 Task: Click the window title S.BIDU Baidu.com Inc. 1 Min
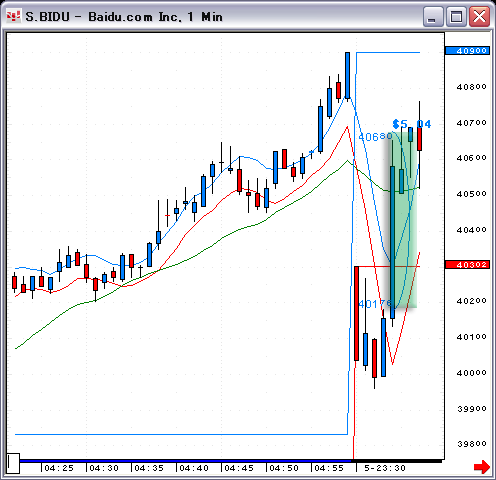coord(124,17)
